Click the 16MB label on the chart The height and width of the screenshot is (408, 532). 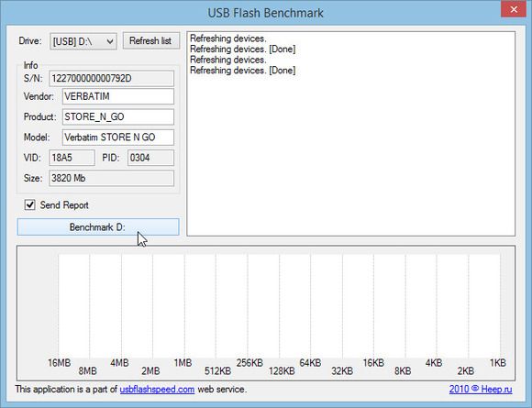(60, 363)
